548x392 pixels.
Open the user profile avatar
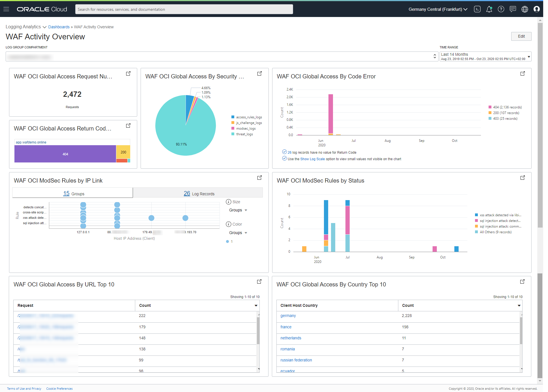(536, 9)
